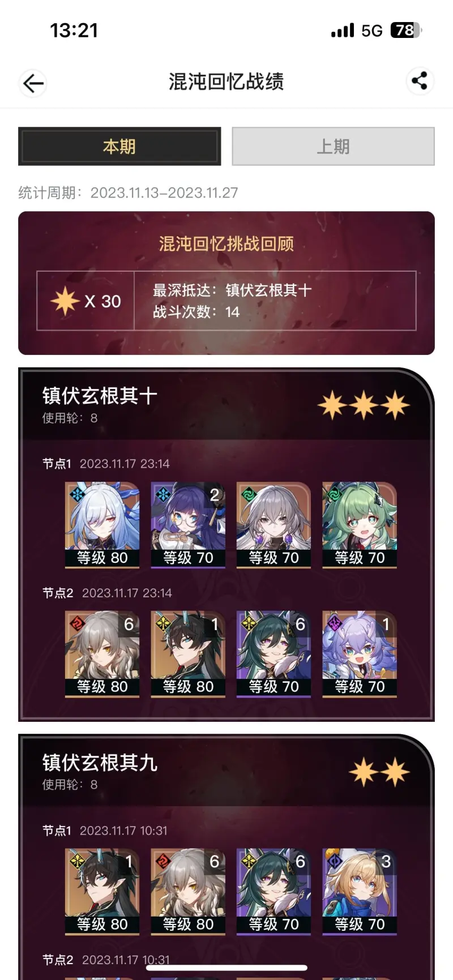This screenshot has height=980, width=453.
Task: Select gray-haired level 80 character in 其十 节点2
Action: tap(102, 654)
